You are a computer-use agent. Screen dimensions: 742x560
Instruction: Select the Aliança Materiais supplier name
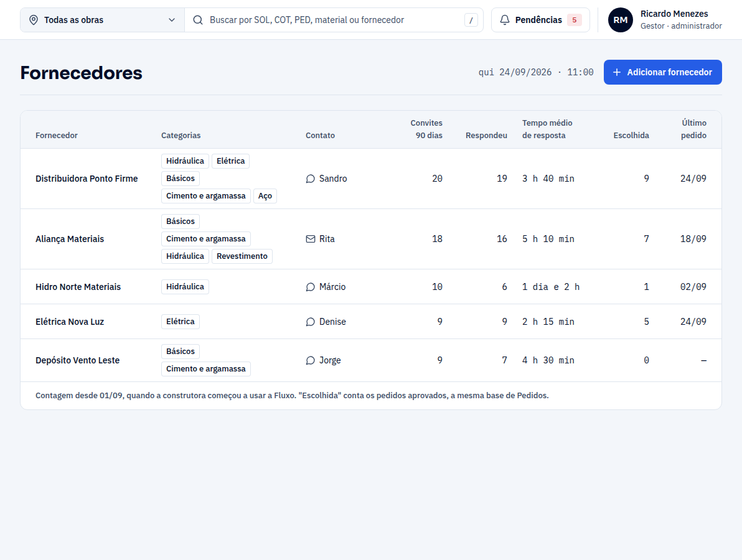click(70, 239)
